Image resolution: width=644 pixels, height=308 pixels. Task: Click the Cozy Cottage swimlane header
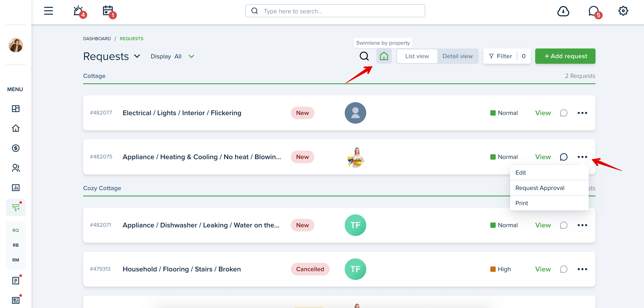click(x=102, y=188)
